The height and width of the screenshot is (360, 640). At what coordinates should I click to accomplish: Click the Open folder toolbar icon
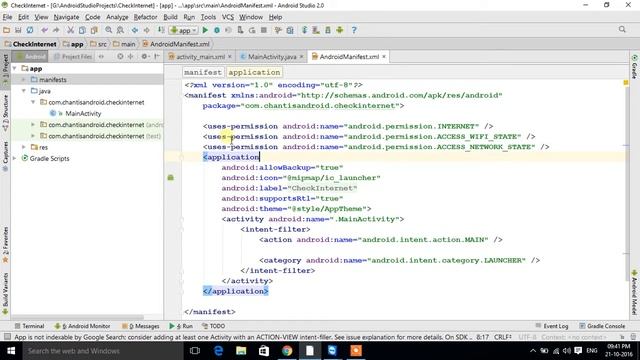pos(7,30)
